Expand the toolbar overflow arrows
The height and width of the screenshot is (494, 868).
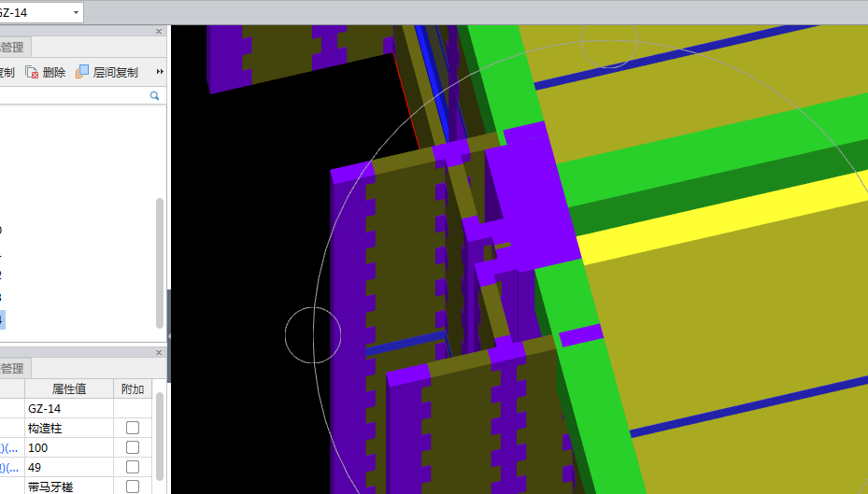(160, 71)
